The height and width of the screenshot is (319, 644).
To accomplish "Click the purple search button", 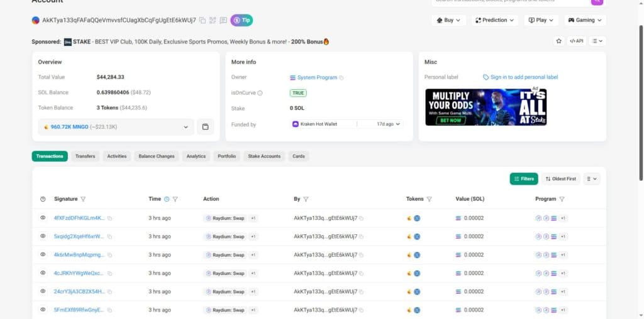I will tap(597, 2).
